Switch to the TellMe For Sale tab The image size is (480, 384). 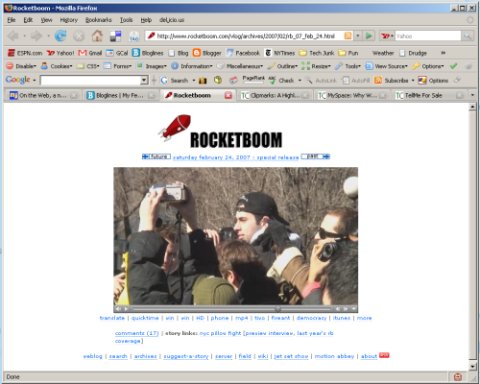[x=429, y=96]
